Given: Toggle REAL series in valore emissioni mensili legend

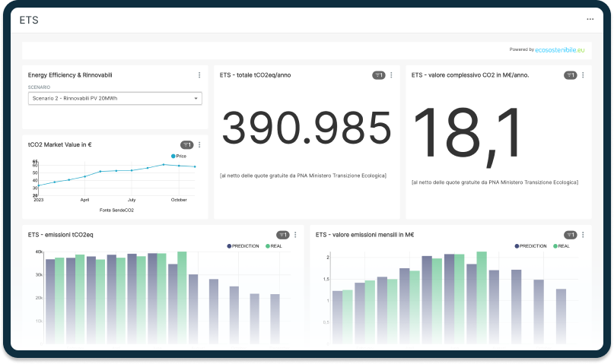Looking at the screenshot, I should coord(563,246).
